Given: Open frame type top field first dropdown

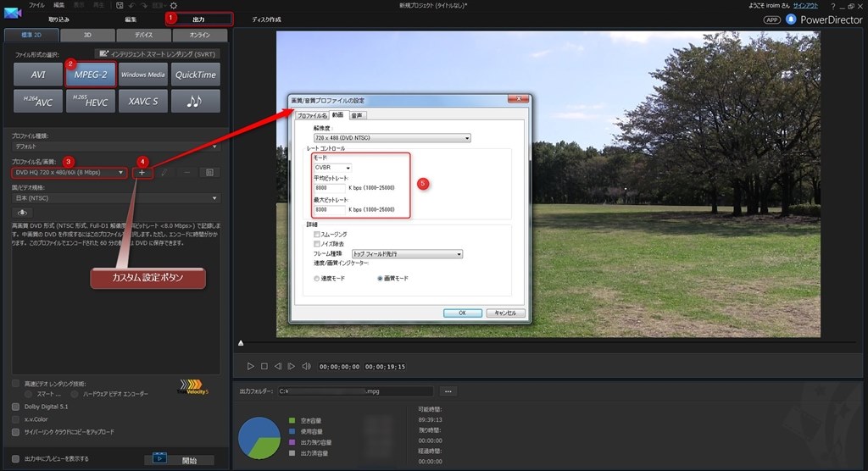Looking at the screenshot, I should coord(407,254).
